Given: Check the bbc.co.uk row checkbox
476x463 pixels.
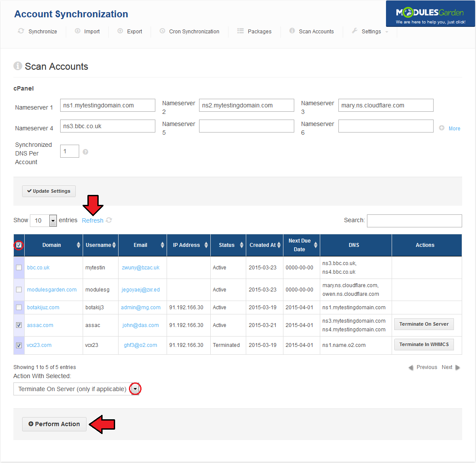Looking at the screenshot, I should click(x=19, y=267).
